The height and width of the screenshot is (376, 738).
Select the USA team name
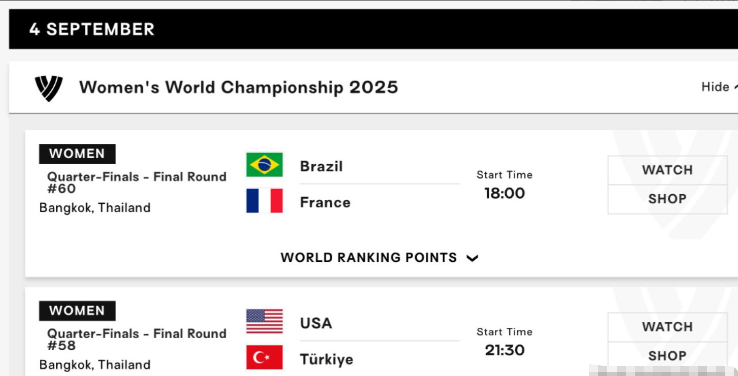pyautogui.click(x=316, y=323)
